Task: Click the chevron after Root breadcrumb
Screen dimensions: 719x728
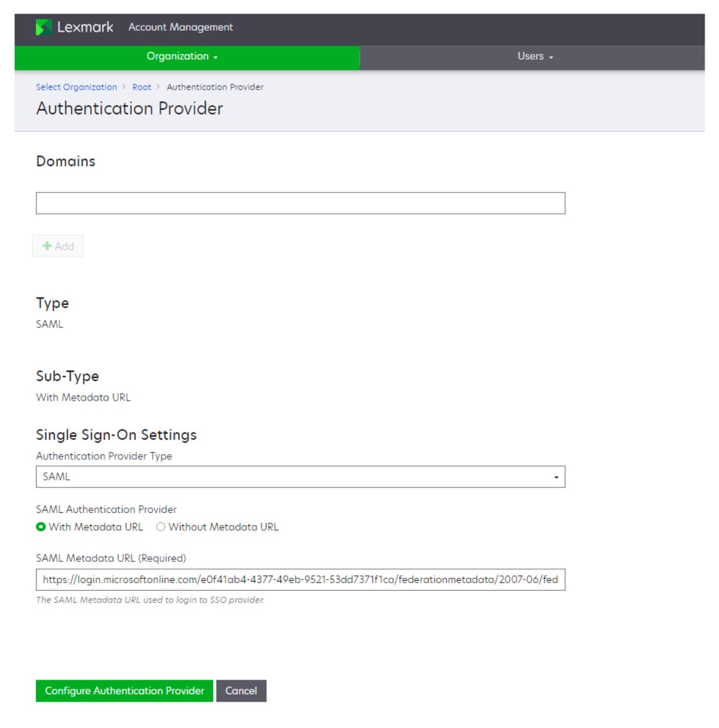Action: (x=158, y=87)
